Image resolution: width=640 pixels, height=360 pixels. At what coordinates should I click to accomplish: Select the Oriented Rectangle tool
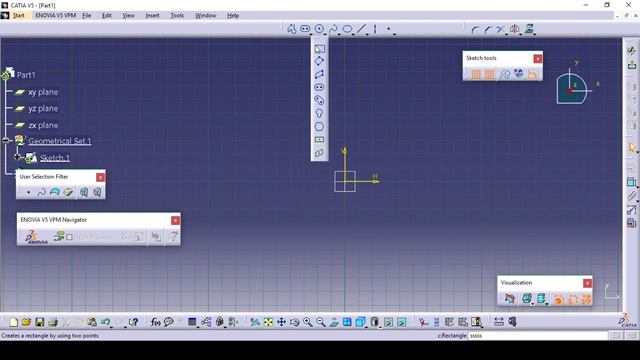[320, 61]
